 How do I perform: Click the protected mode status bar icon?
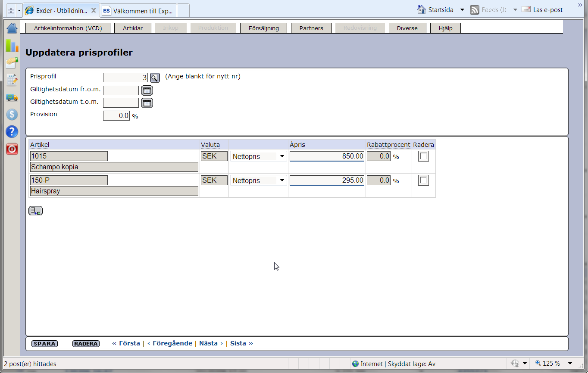click(515, 364)
